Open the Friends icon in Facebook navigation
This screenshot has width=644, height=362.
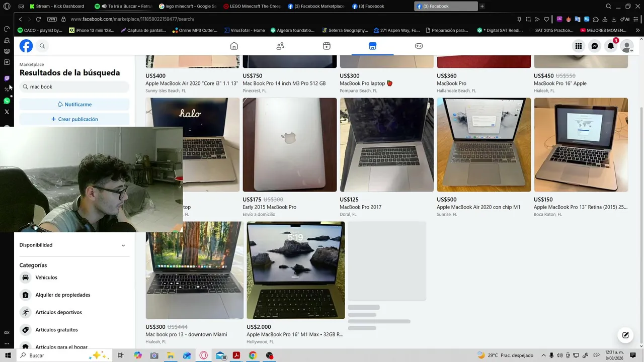click(280, 46)
